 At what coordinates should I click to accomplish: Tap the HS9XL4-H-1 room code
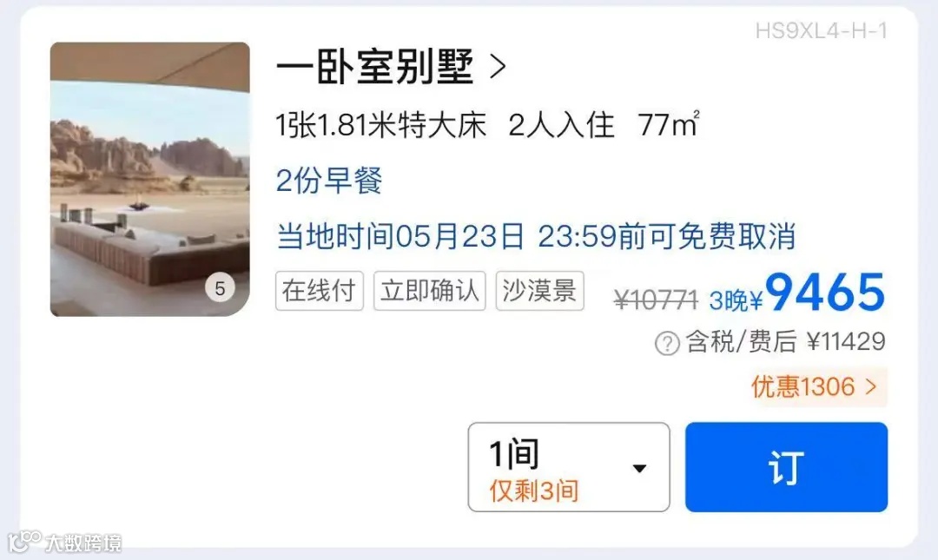coord(821,30)
